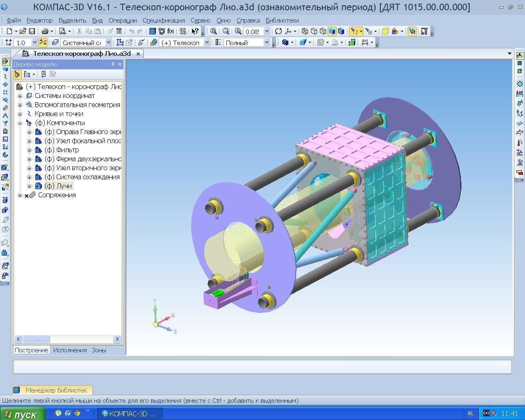
Task: Open the Менеджер библиотек panel button
Action: click(52, 390)
